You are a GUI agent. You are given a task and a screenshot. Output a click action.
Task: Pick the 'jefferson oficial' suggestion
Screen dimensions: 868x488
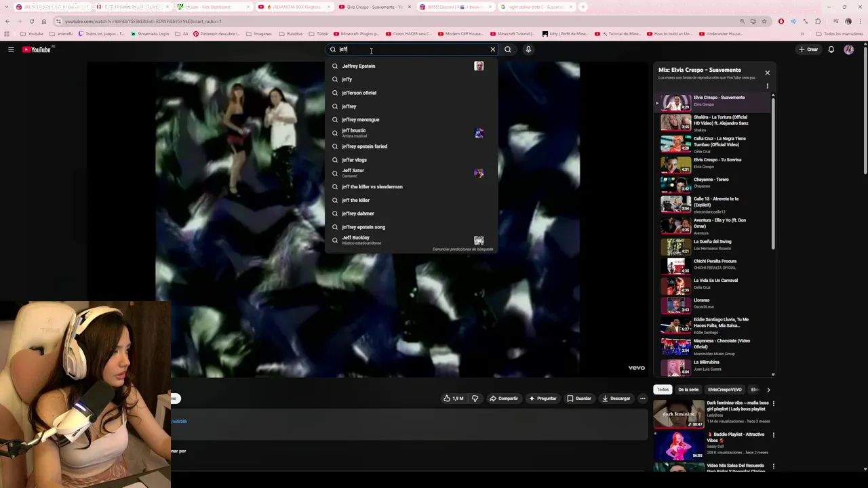point(411,93)
